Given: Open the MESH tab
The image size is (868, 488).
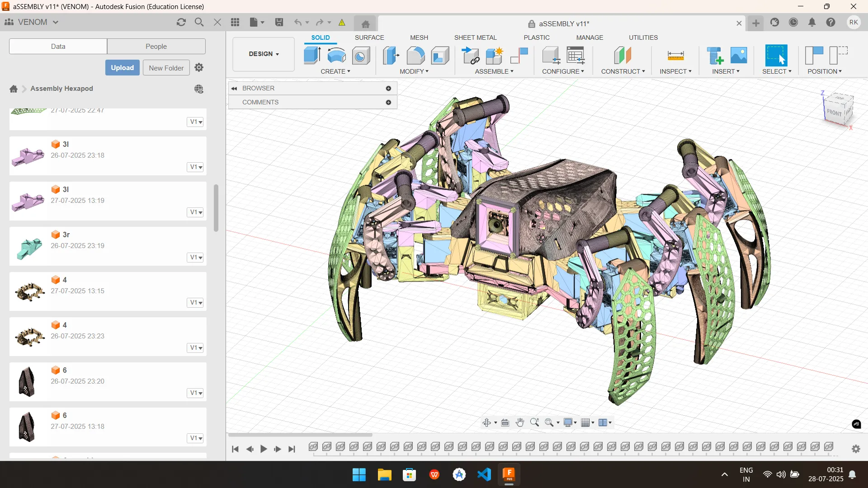Looking at the screenshot, I should [x=419, y=38].
